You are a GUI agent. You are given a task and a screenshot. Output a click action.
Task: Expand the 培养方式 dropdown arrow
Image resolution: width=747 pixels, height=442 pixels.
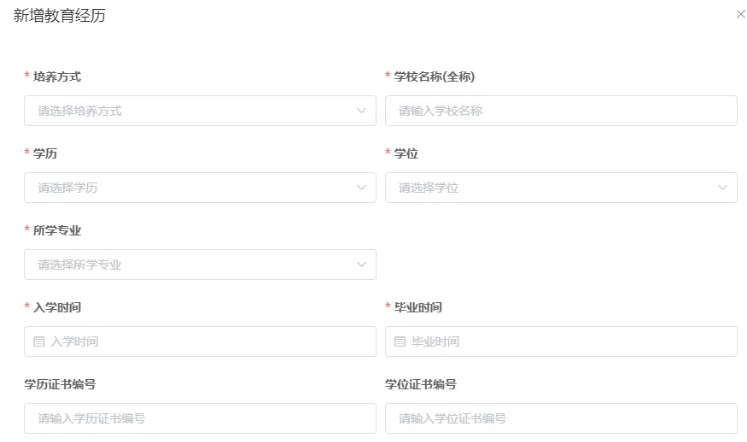[x=361, y=111]
